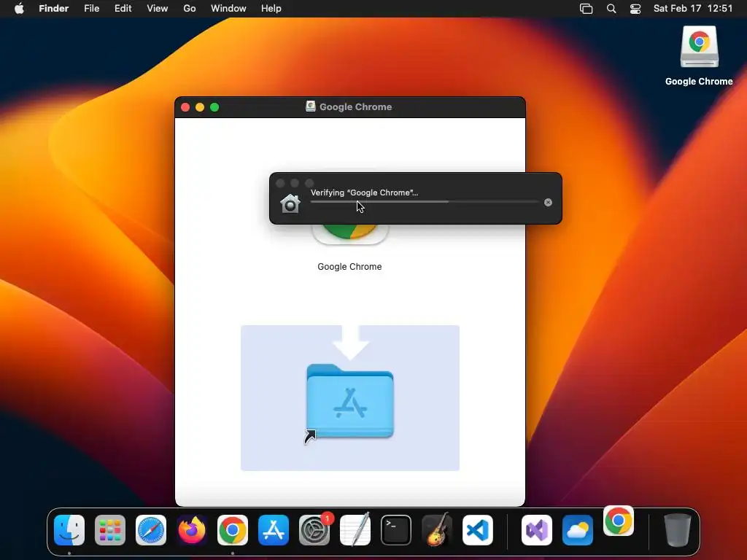747x560 pixels.
Task: Open Launchpad from the Dock
Action: (x=110, y=530)
